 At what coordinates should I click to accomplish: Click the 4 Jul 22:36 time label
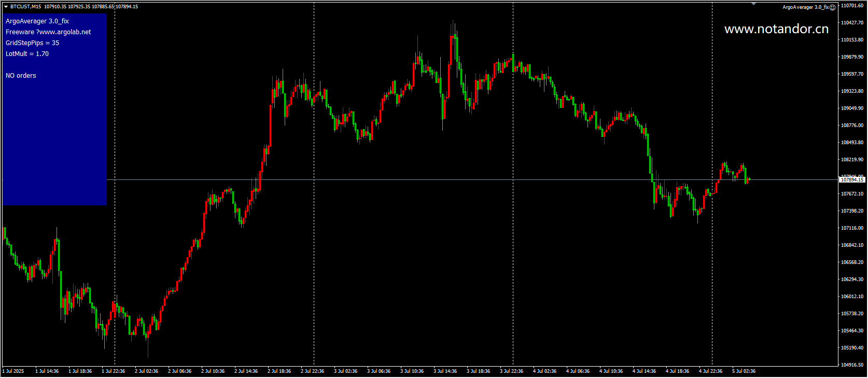coord(710,371)
